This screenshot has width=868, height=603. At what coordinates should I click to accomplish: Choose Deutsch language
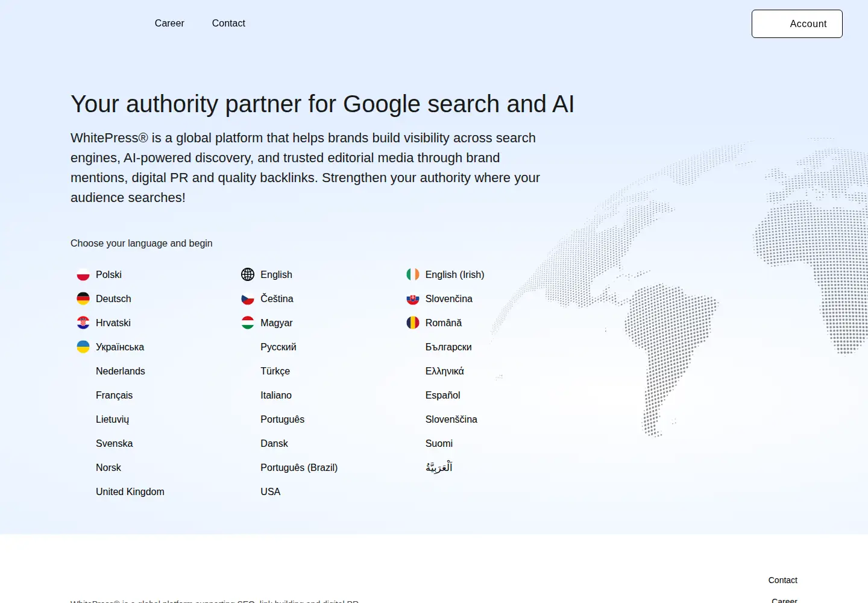[x=113, y=298]
